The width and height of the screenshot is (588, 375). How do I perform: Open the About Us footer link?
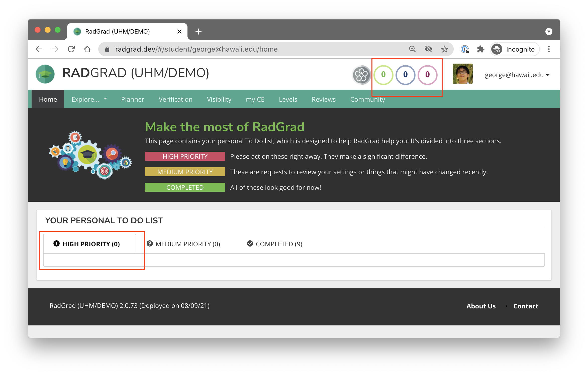481,306
